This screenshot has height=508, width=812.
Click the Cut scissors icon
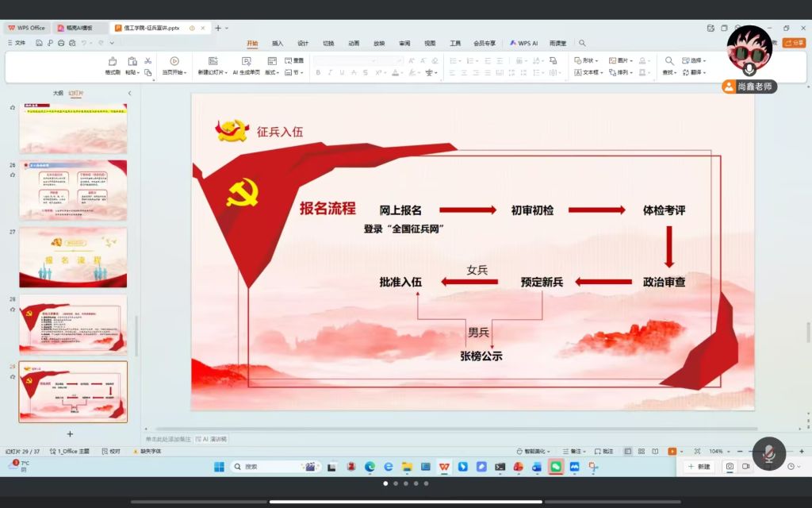pos(147,61)
